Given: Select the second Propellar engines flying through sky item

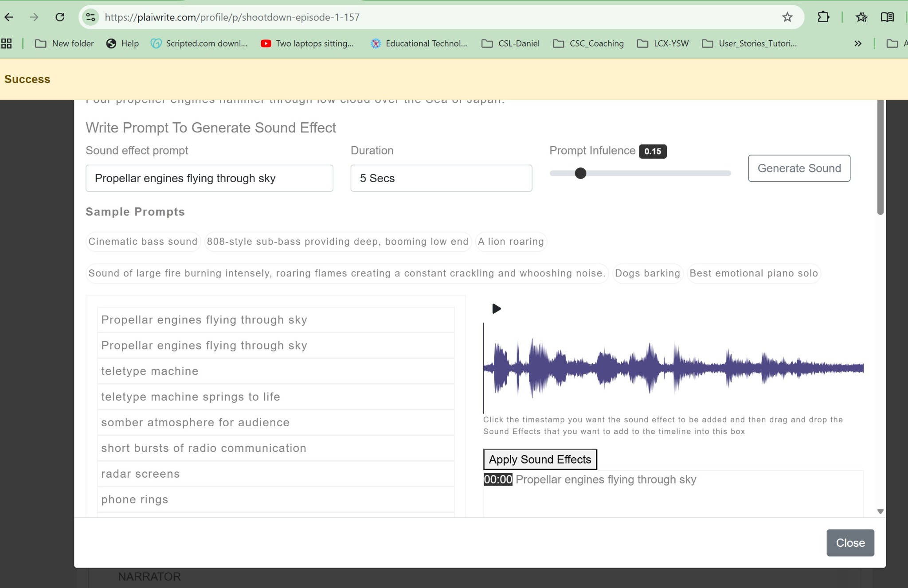Looking at the screenshot, I should click(x=275, y=346).
